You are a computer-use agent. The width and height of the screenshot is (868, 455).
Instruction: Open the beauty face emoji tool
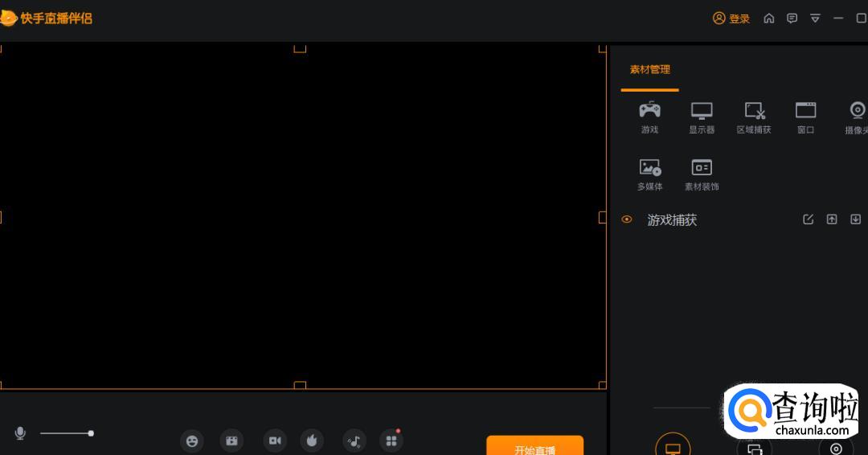click(x=192, y=441)
